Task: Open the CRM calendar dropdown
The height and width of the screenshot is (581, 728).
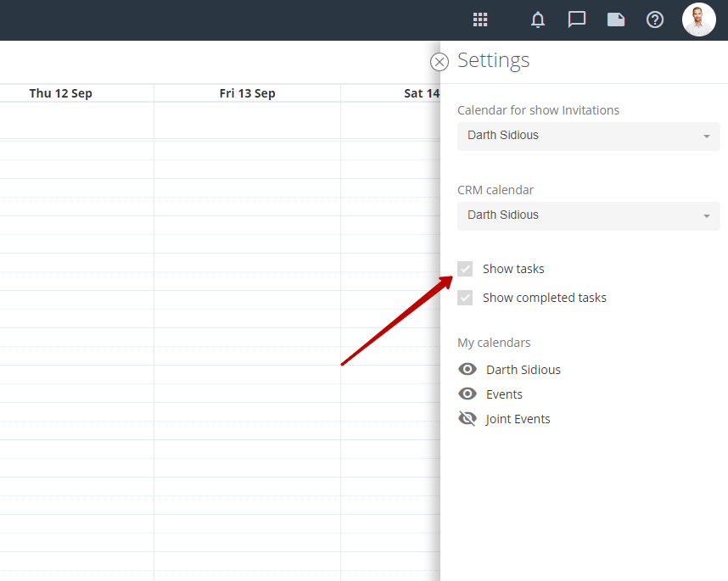Action: coord(588,215)
